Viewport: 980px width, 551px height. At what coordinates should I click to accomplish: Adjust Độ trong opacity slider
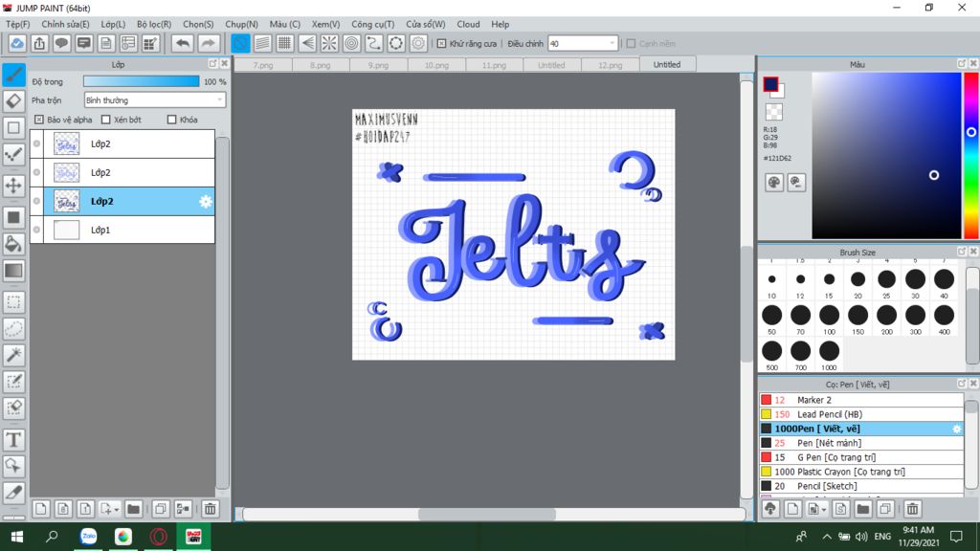[x=142, y=81]
